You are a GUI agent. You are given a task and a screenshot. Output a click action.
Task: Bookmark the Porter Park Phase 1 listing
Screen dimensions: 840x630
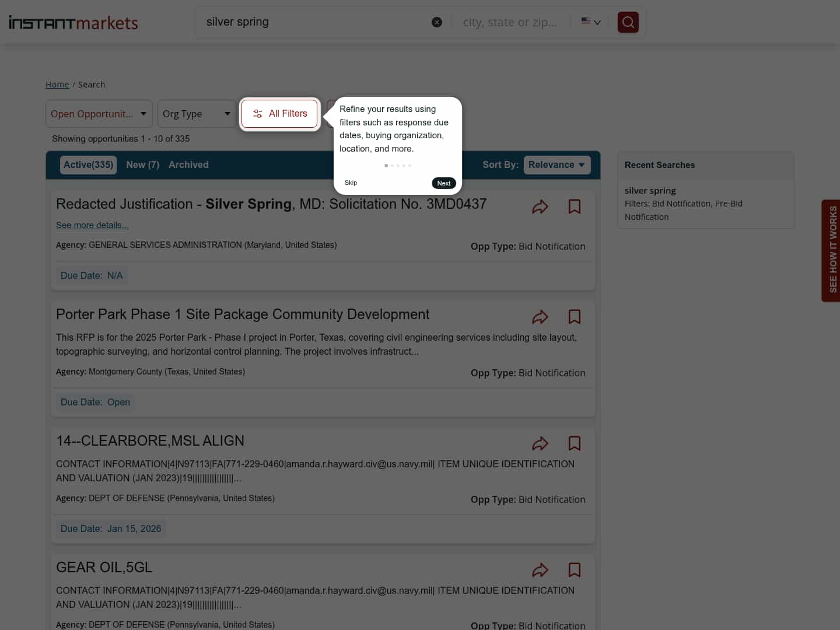[x=574, y=317]
